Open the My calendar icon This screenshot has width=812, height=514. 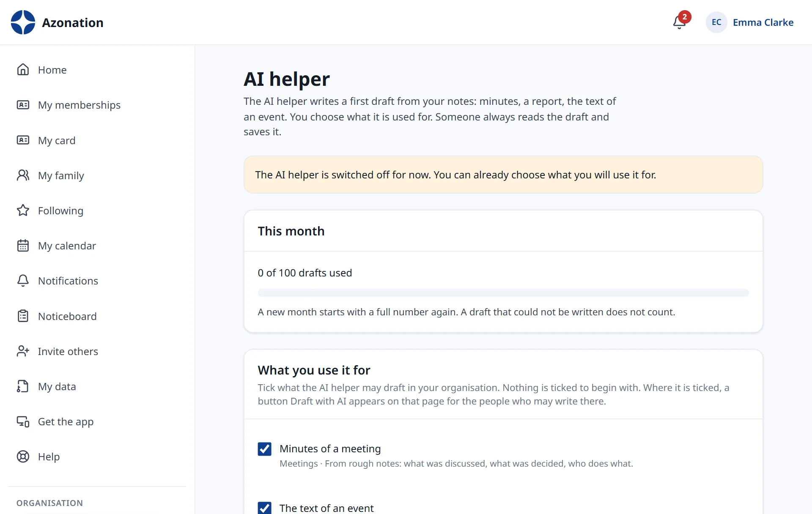23,245
